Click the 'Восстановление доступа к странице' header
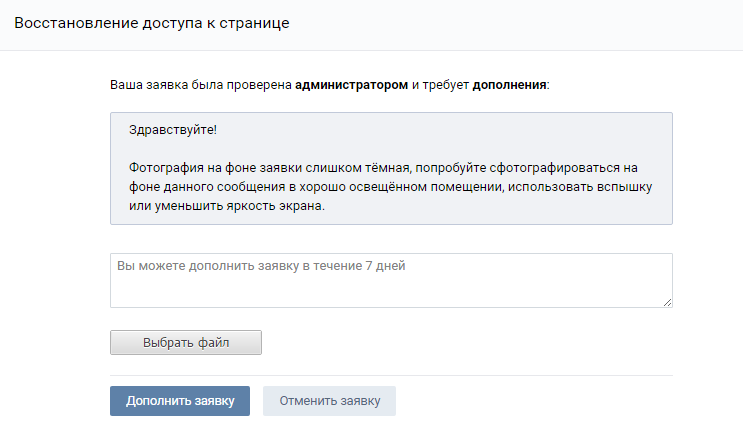The height and width of the screenshot is (424, 743). 152,23
